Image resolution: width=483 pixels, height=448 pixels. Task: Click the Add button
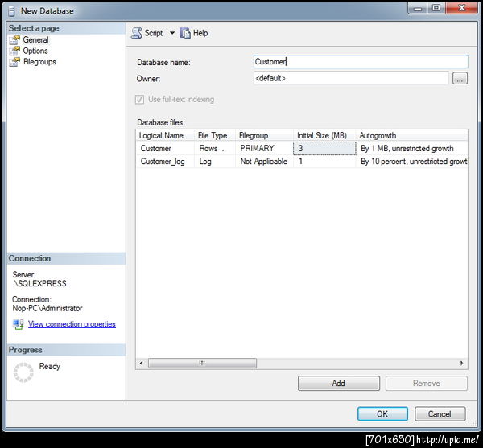[x=339, y=383]
